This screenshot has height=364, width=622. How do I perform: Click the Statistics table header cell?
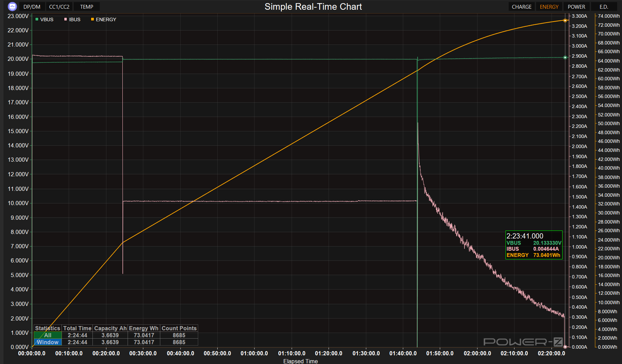click(48, 328)
